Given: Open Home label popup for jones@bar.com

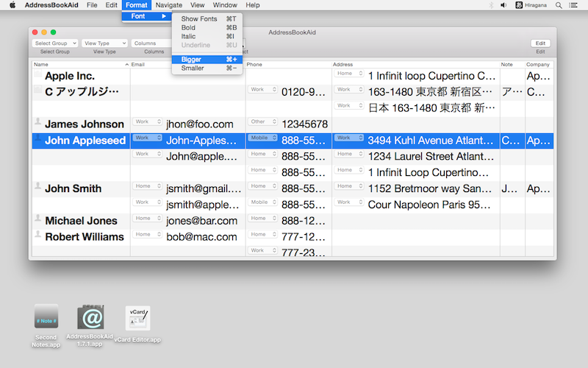Looking at the screenshot, I should [x=148, y=218].
